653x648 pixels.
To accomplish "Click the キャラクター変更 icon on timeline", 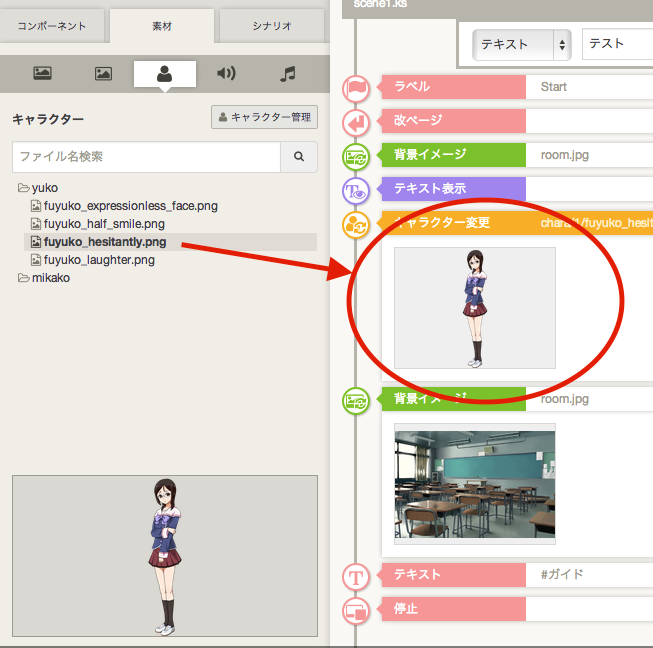I will [x=356, y=224].
